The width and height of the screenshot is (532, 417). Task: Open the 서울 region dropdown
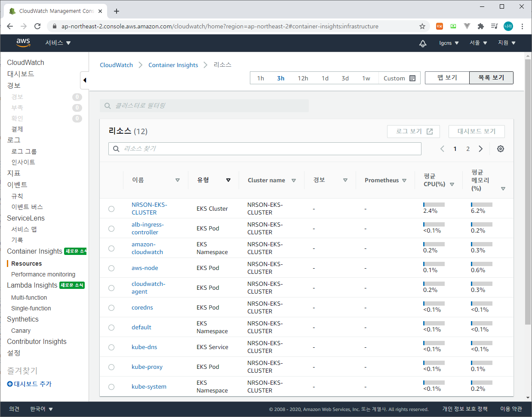478,43
